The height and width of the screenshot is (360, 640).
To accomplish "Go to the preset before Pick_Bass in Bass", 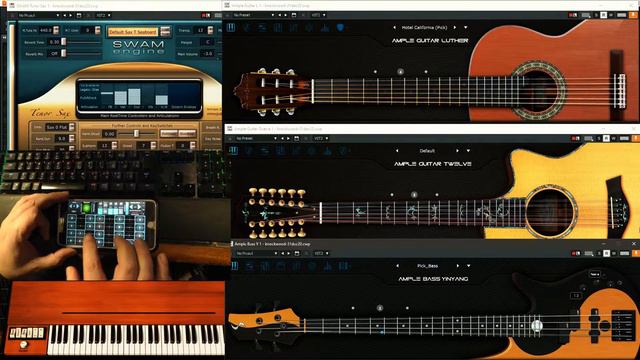I will 398,266.
